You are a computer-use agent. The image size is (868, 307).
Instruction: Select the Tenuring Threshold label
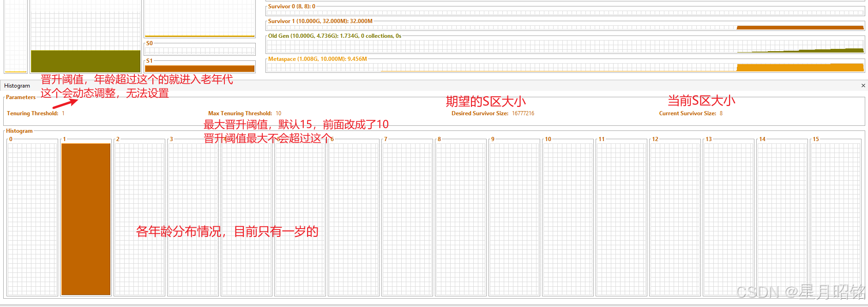[33, 113]
